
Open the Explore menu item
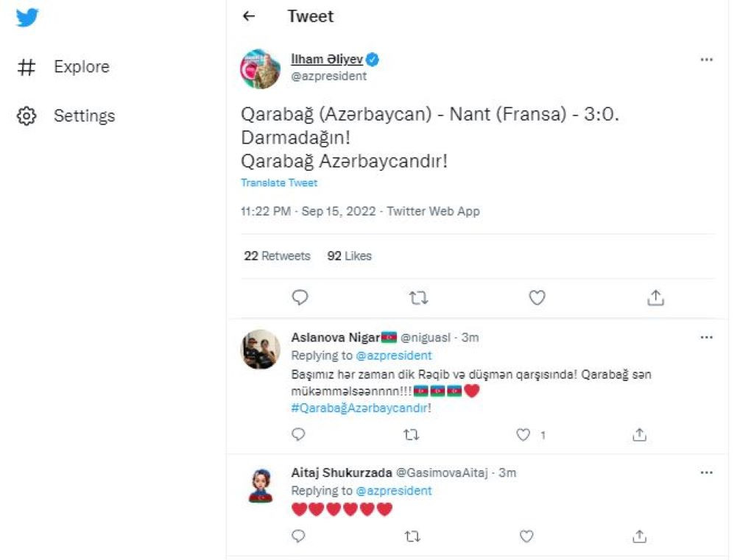tap(63, 67)
